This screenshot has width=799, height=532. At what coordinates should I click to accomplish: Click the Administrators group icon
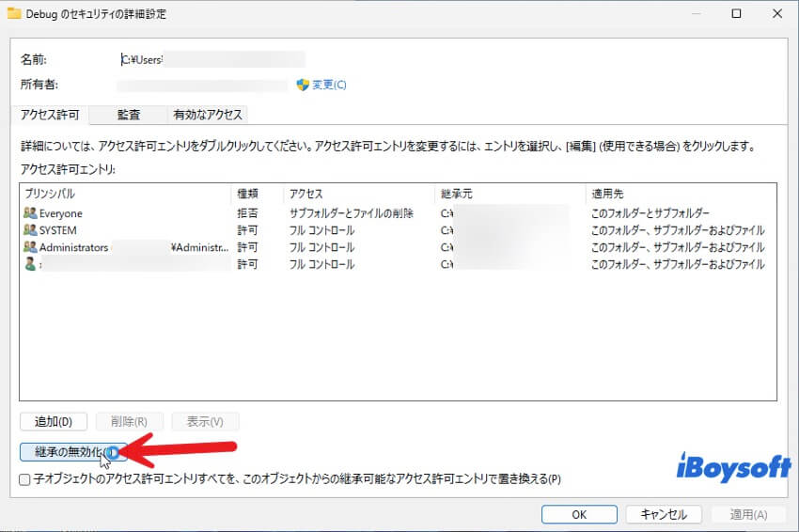[30, 246]
